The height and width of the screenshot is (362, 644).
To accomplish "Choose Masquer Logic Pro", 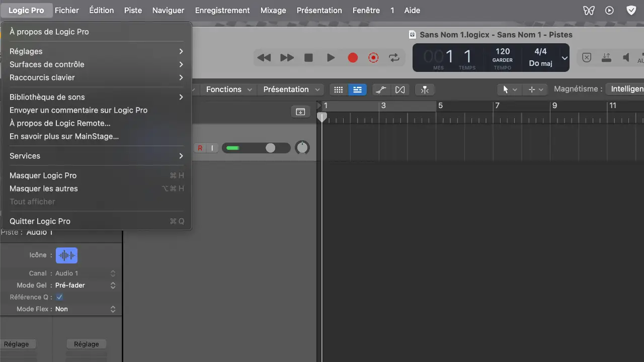I will point(97,175).
